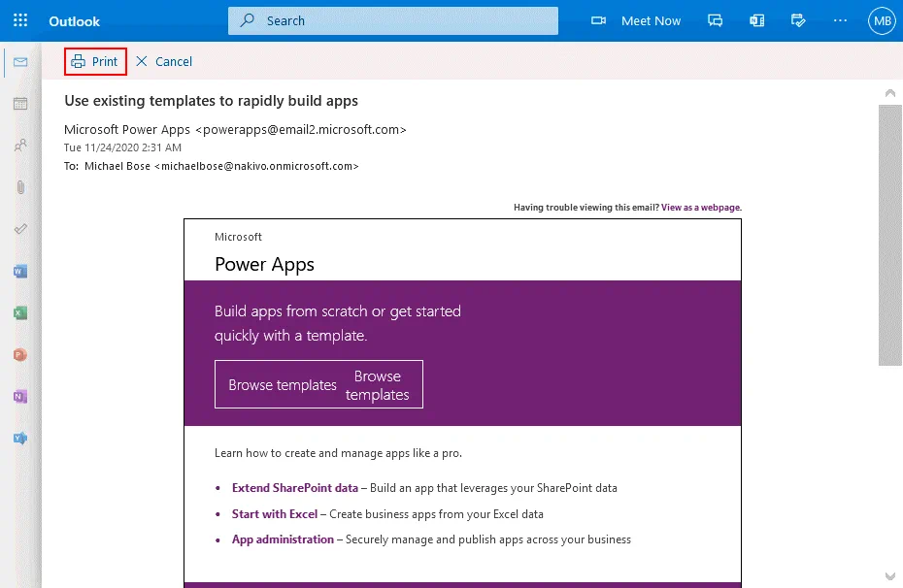Image resolution: width=903 pixels, height=588 pixels.
Task: Start a Meet Now video call
Action: point(637,20)
